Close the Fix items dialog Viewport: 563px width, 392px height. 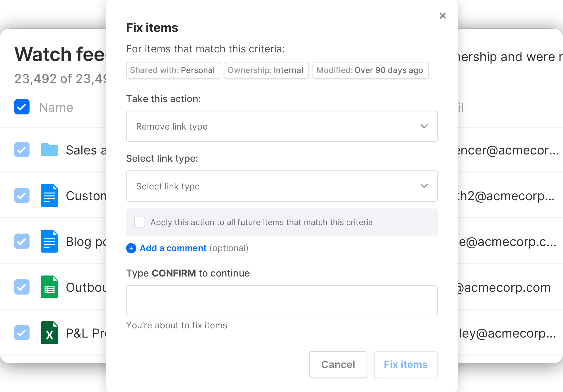point(442,16)
